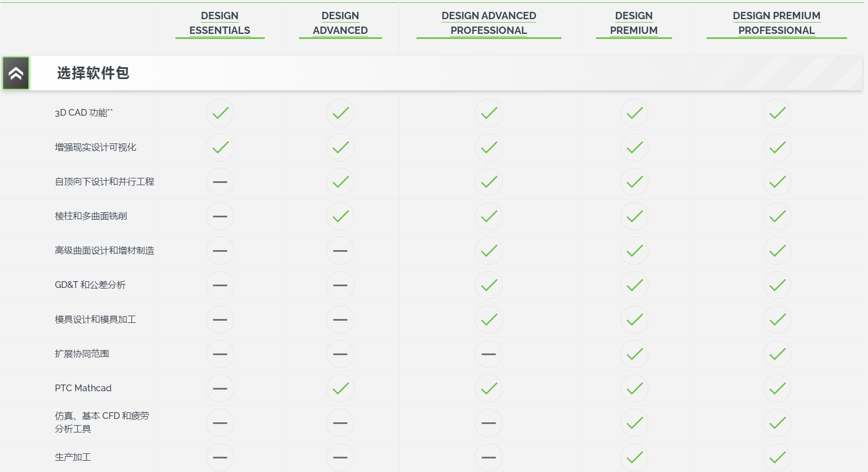The image size is (868, 472).
Task: Open Design Premium Professional package header
Action: pos(777,23)
